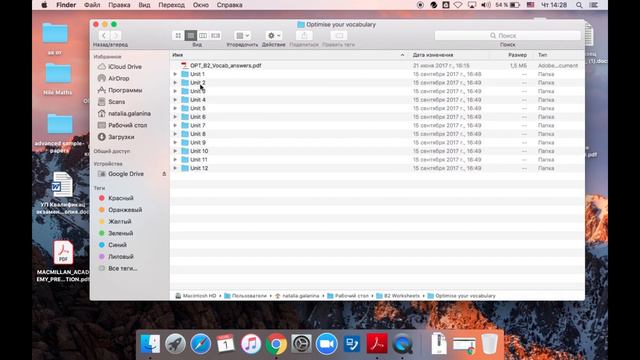Open Launchpad from the Dock
Image resolution: width=640 pixels, height=360 pixels.
pyautogui.click(x=176, y=344)
